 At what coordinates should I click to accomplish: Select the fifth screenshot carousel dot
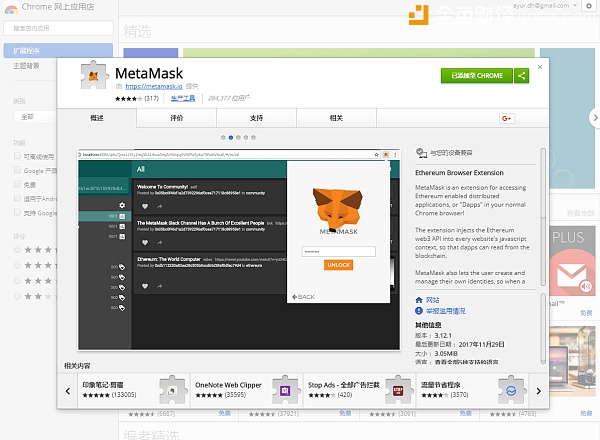pos(253,137)
